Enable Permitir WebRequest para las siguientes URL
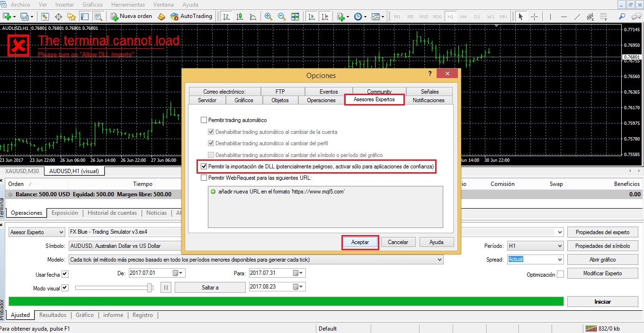This screenshot has width=644, height=333. coord(204,177)
